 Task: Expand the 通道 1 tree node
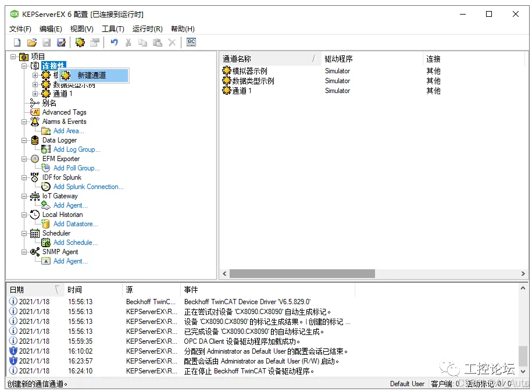point(35,94)
